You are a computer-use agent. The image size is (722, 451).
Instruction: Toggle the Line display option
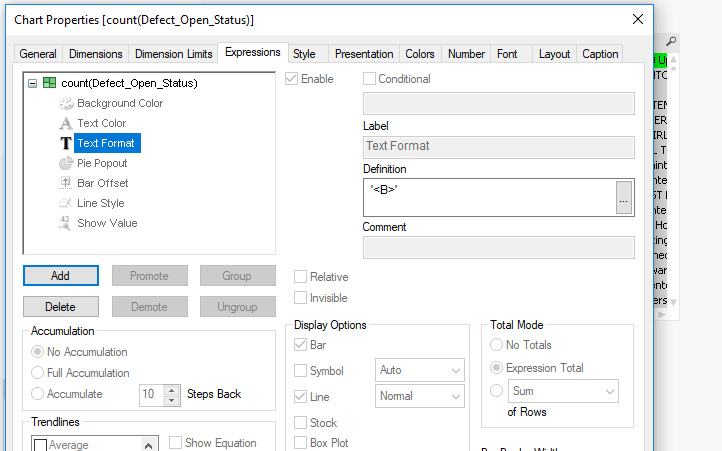click(300, 396)
